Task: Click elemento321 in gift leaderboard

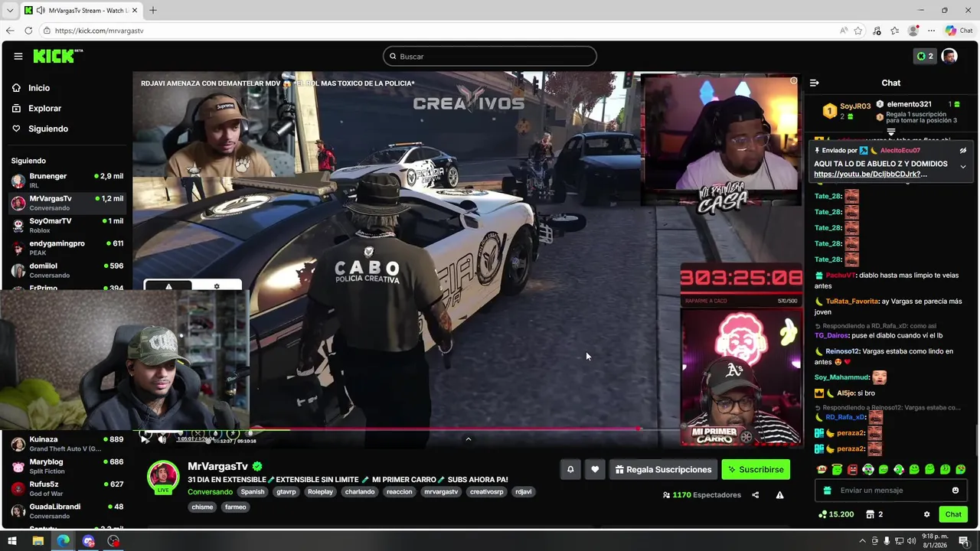Action: (x=910, y=104)
